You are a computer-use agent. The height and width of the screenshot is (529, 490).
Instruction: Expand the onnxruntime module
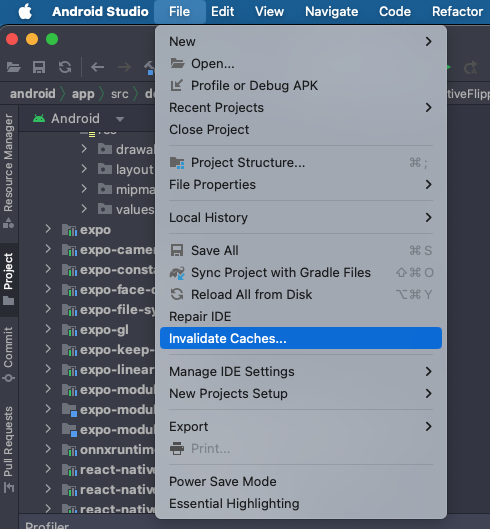coord(48,449)
